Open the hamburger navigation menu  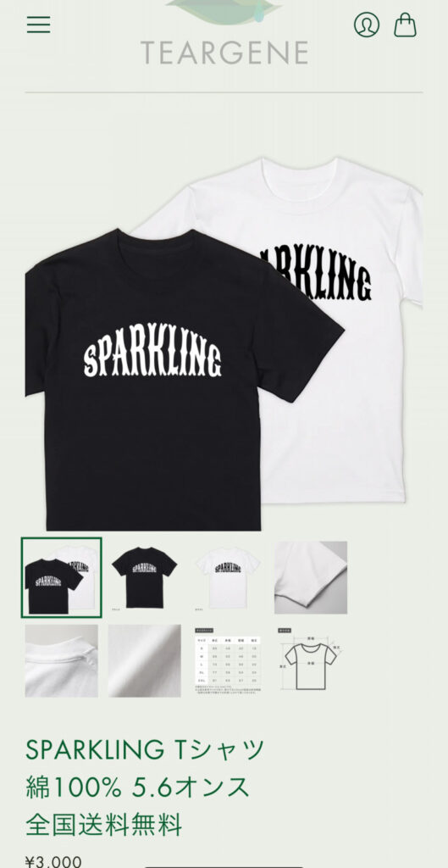tap(39, 25)
